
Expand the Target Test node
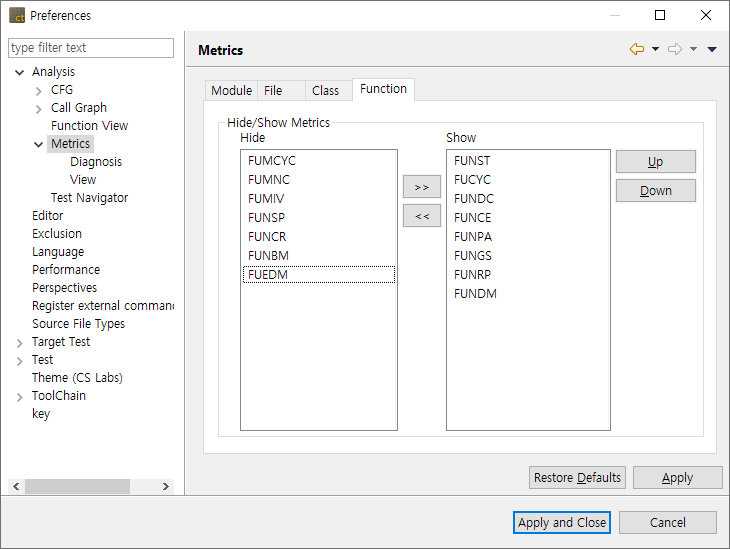point(20,342)
